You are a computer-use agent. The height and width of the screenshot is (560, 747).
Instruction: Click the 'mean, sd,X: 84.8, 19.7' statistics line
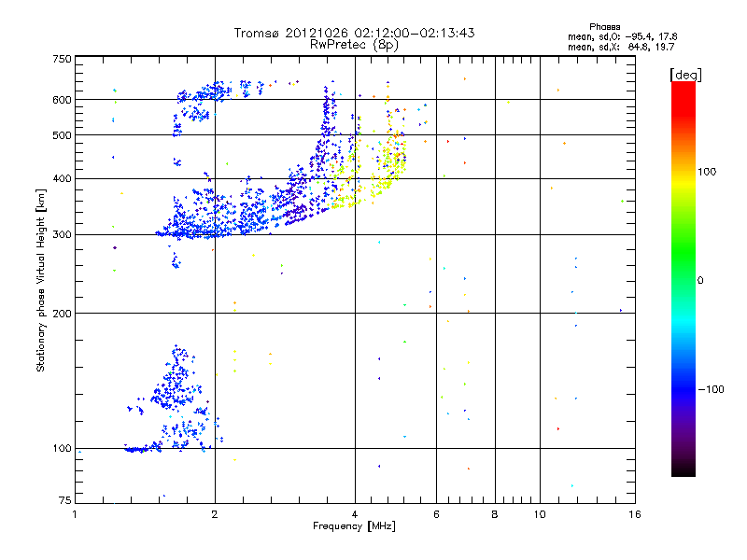tap(621, 47)
